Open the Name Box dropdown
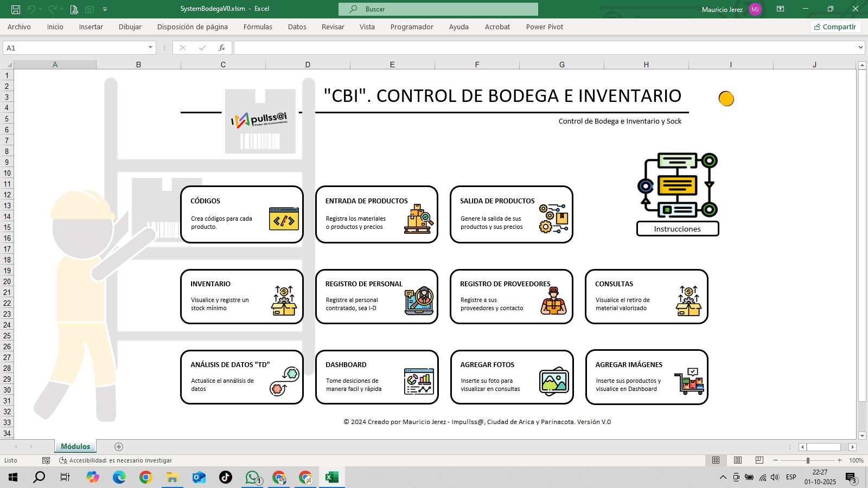The height and width of the screenshot is (488, 868). (151, 47)
